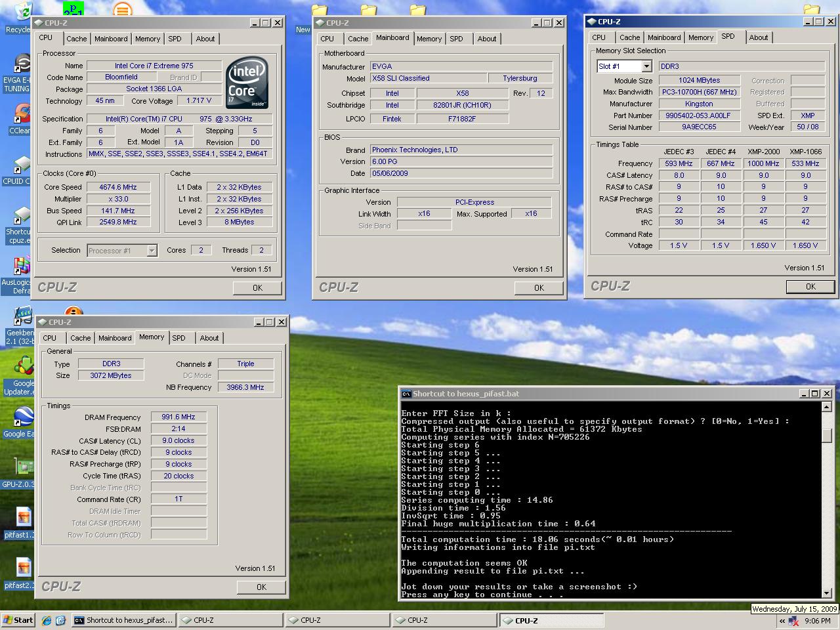Activate the last CPU-Z taskbar button

551,620
